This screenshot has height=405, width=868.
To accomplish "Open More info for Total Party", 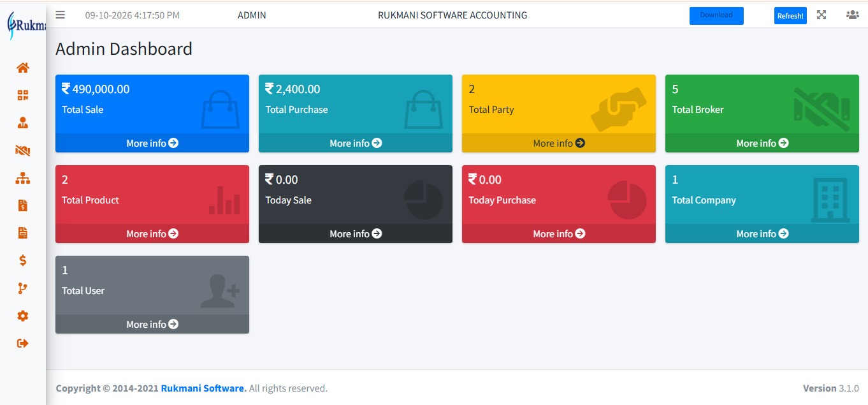I will [559, 143].
